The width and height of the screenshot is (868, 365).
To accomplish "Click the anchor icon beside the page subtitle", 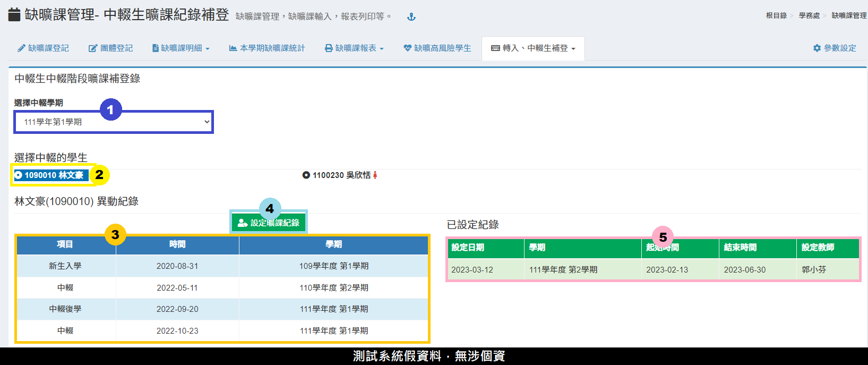I will (411, 17).
